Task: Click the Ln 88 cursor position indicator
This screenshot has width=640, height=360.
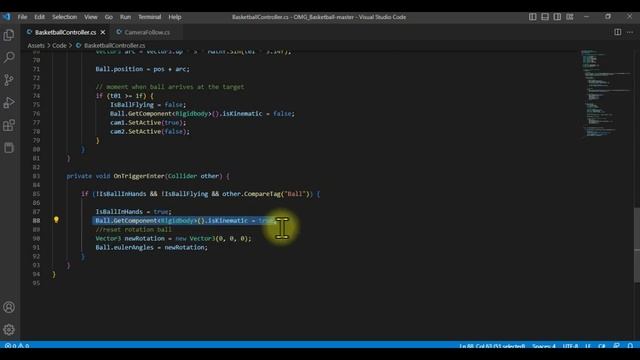Action: click(x=492, y=346)
